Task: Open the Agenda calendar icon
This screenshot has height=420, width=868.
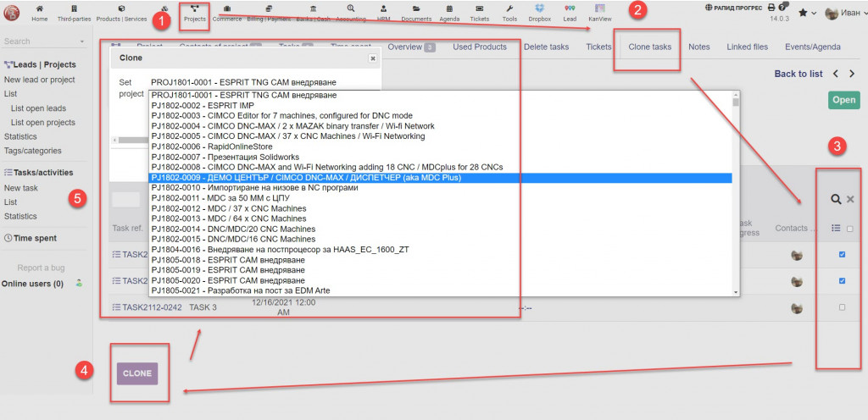Action: pos(449,8)
